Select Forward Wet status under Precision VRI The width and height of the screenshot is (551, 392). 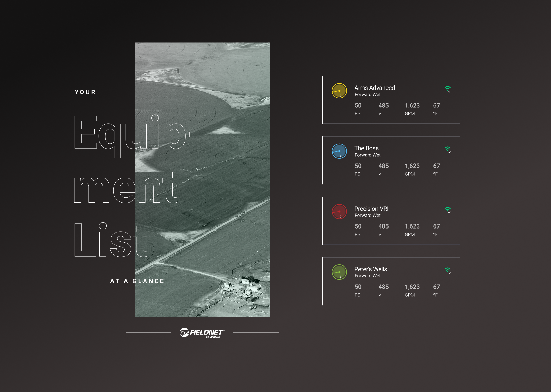367,216
